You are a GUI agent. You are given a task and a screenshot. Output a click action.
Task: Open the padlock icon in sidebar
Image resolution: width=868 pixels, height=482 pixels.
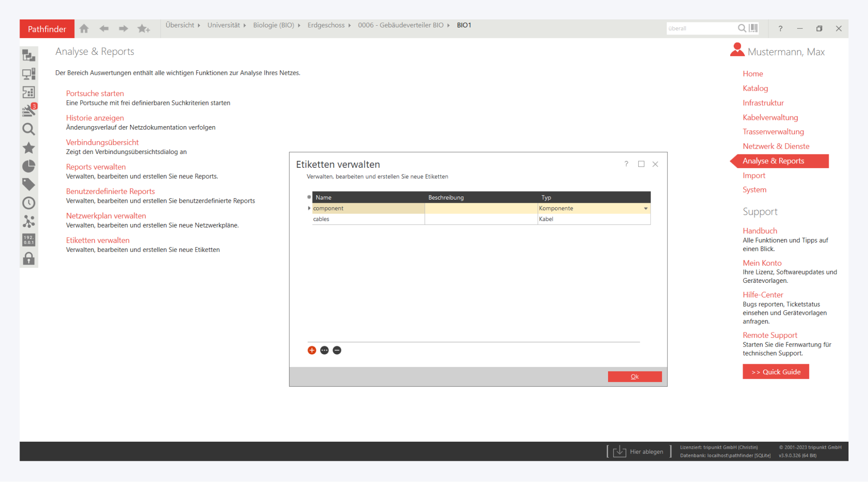29,258
